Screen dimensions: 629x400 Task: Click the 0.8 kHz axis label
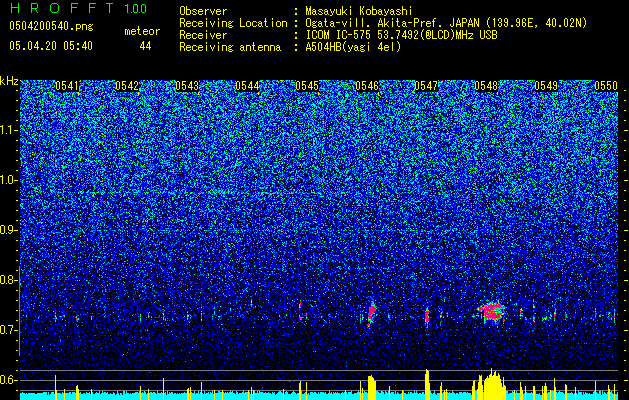pos(9,280)
